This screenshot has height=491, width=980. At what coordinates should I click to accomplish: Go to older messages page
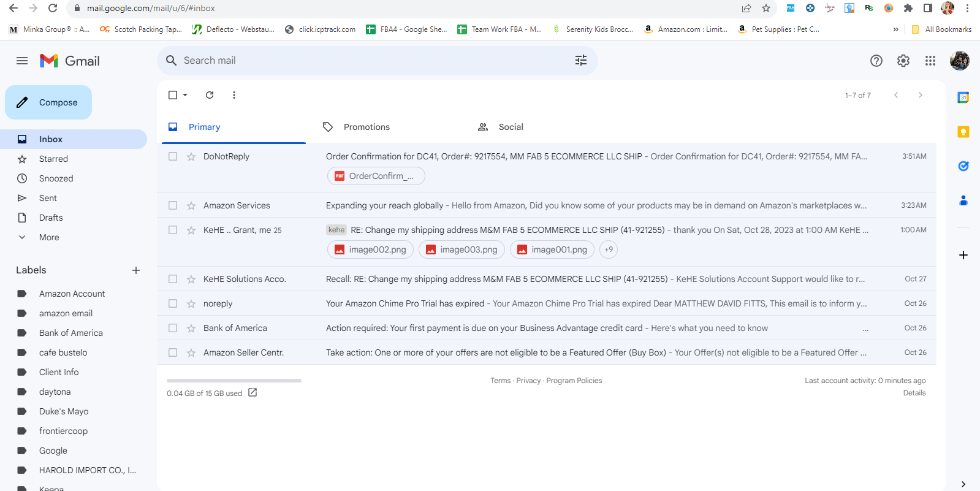921,95
